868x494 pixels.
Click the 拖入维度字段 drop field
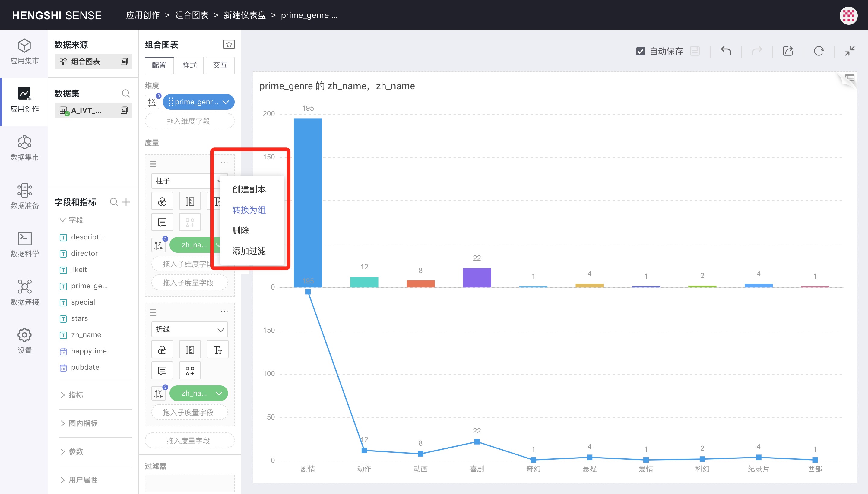[190, 121]
